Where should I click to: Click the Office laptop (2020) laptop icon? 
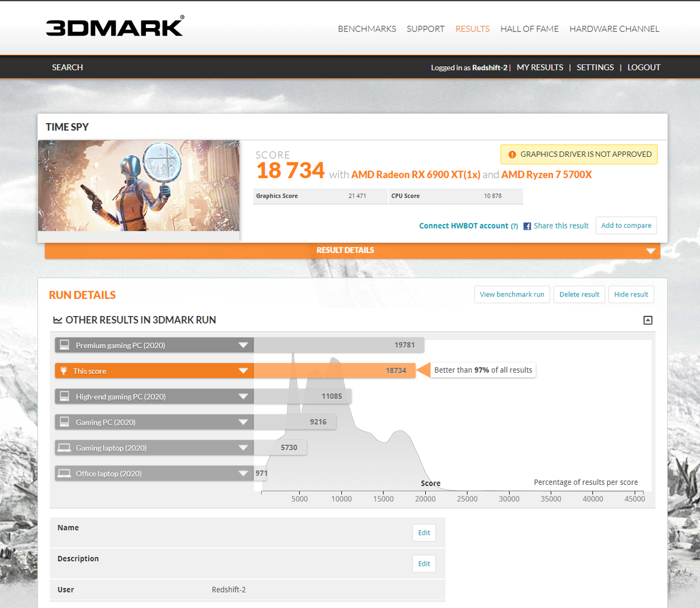click(65, 473)
